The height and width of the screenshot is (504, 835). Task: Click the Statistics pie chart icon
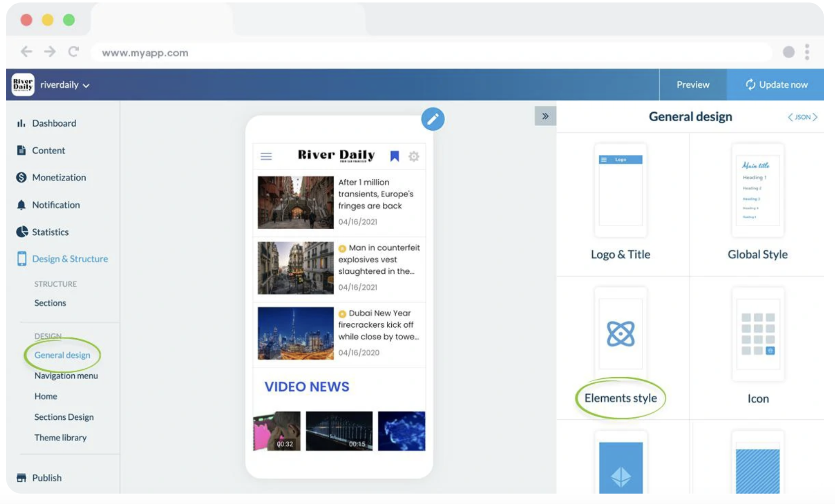click(22, 232)
